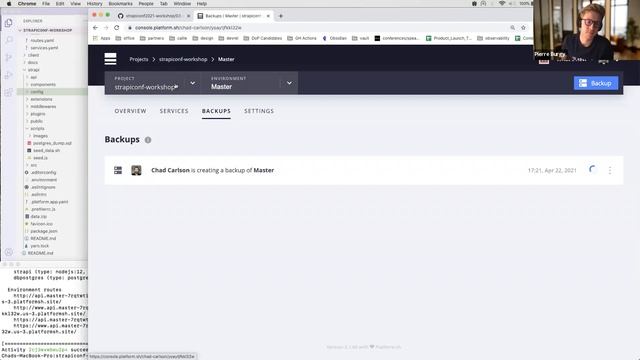The image size is (640, 360).
Task: Open the Chrome menu in macOS menu bar
Action: tap(27, 4)
